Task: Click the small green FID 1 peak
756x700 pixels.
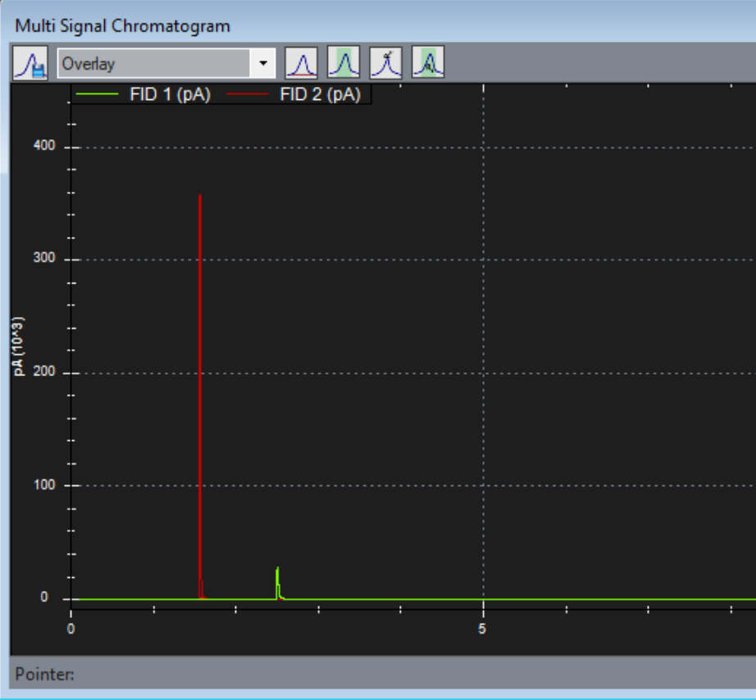Action: tap(278, 584)
